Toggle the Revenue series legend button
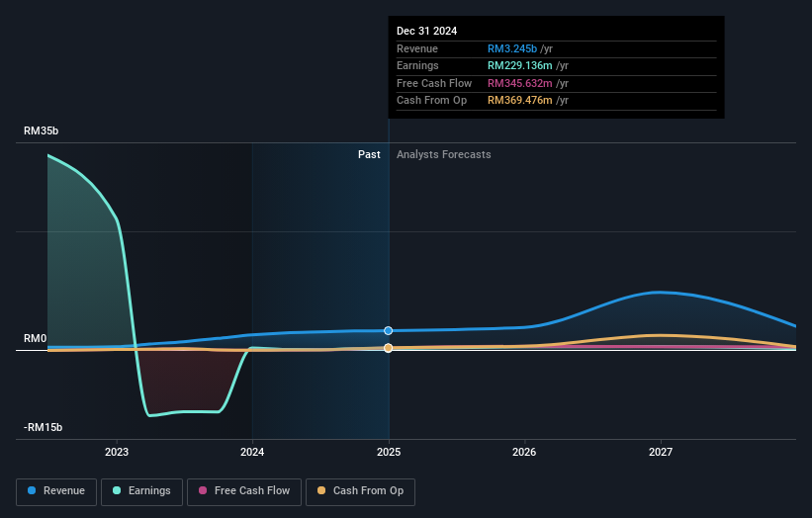The width and height of the screenshot is (812, 518). point(56,491)
